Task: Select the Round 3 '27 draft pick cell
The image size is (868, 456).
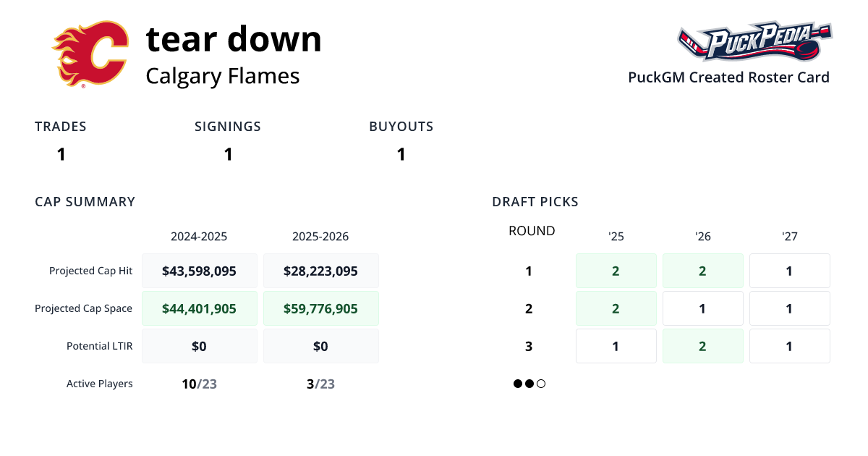Action: coord(789,346)
